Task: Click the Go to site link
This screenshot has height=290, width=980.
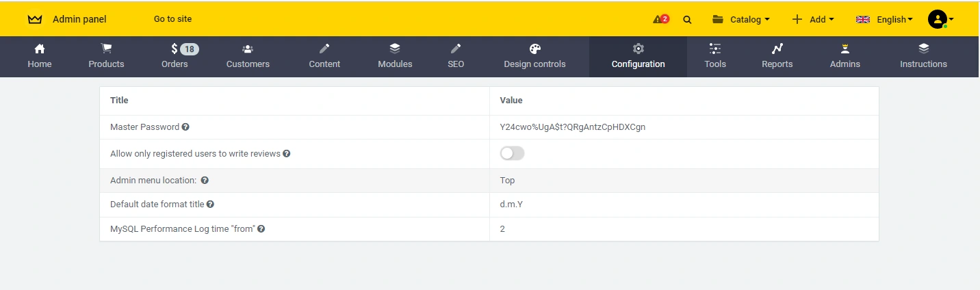Action: pyautogui.click(x=172, y=19)
